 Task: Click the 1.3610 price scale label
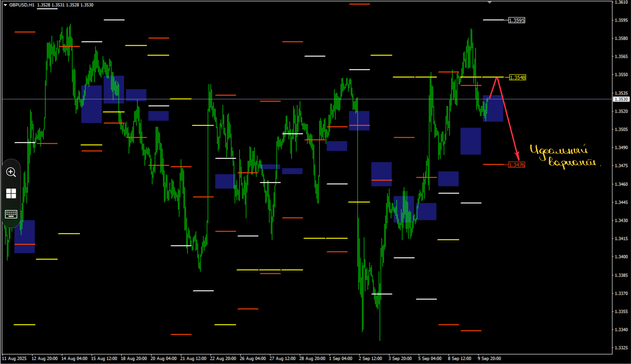621,2
